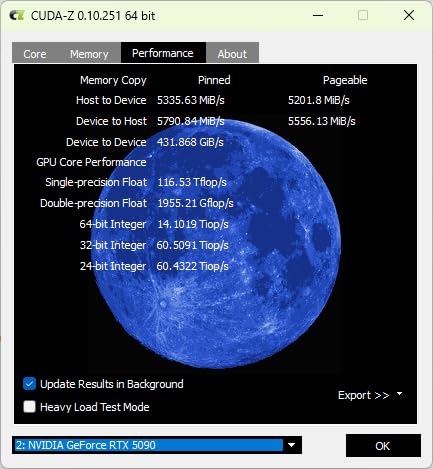Click the Update Results in Background label
Viewport: 433px width, 469px height.
pyautogui.click(x=112, y=384)
